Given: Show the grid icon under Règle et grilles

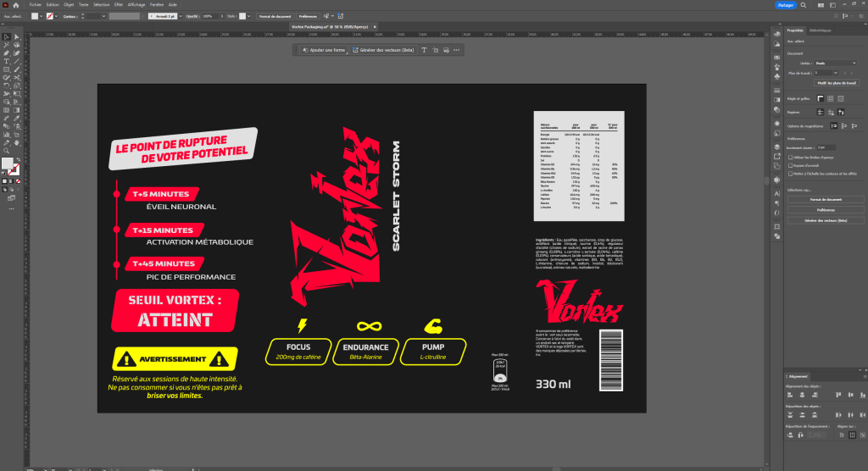Looking at the screenshot, I should (x=831, y=97).
